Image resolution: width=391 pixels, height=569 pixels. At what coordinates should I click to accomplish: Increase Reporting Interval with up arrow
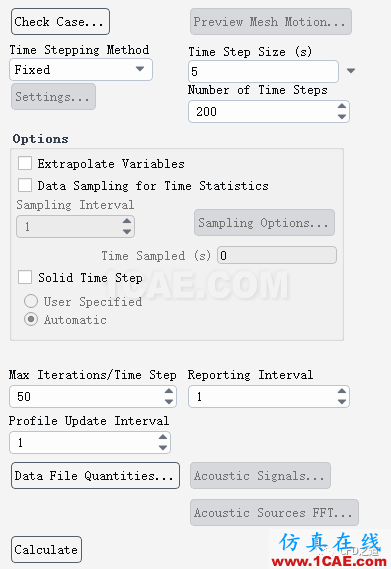[342, 391]
